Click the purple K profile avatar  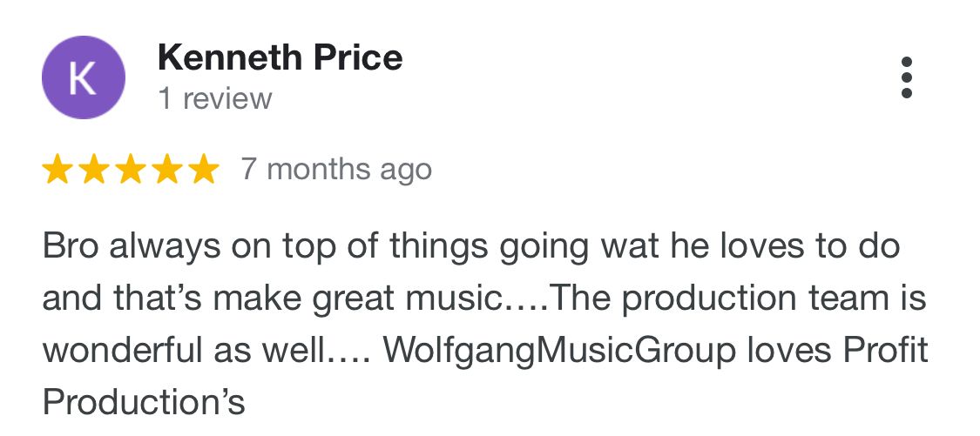[x=83, y=78]
